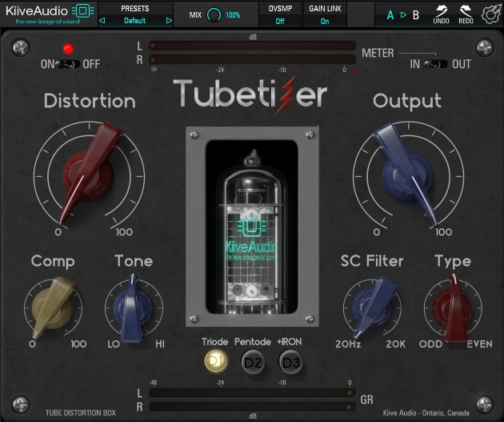Click the vacuum tube display
Screen dimensions: 504x422
point(252,227)
